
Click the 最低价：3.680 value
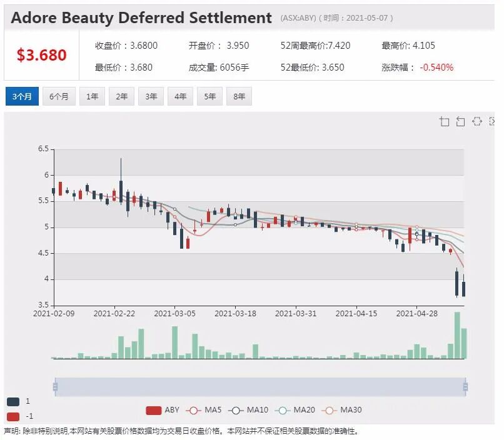(x=123, y=67)
